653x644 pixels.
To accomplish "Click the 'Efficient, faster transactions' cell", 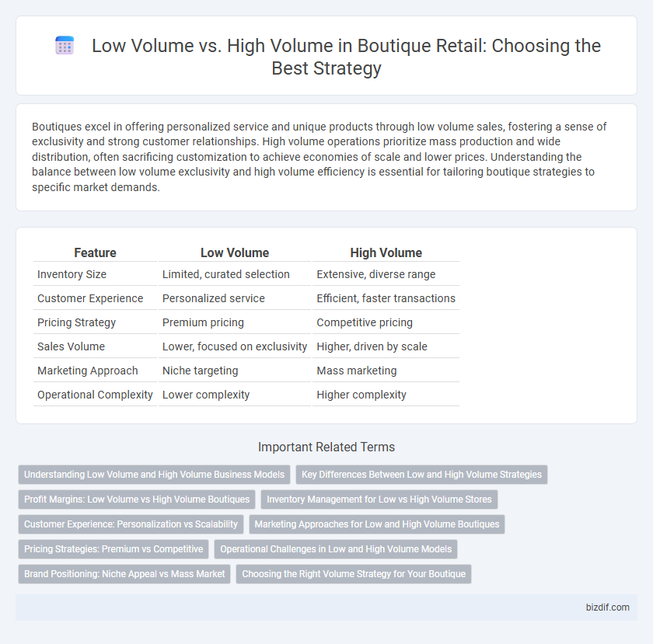I will pyautogui.click(x=386, y=298).
